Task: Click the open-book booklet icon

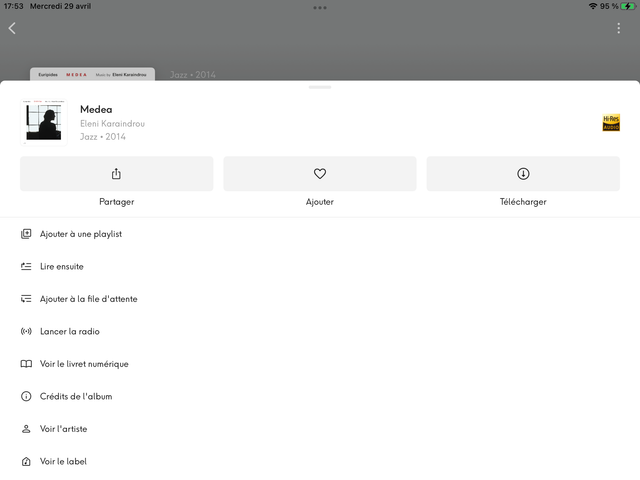Action: pyautogui.click(x=26, y=364)
